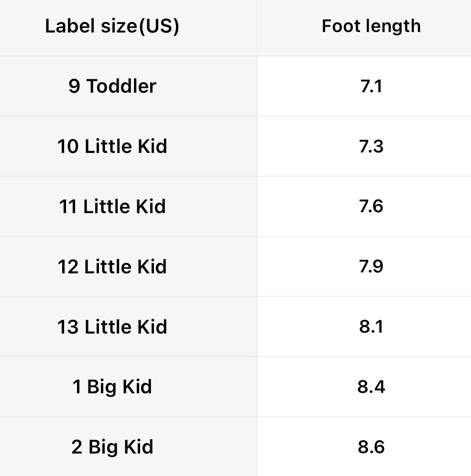The height and width of the screenshot is (476, 471).
Task: Select the 11 Little Kid size cell
Action: (112, 206)
